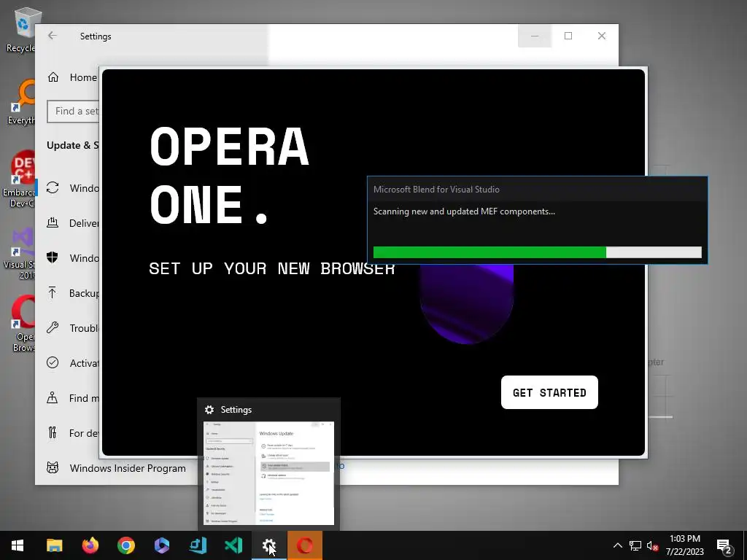Image resolution: width=747 pixels, height=560 pixels.
Task: Open Delivery Optimization in the Settings sidebar
Action: (72, 223)
